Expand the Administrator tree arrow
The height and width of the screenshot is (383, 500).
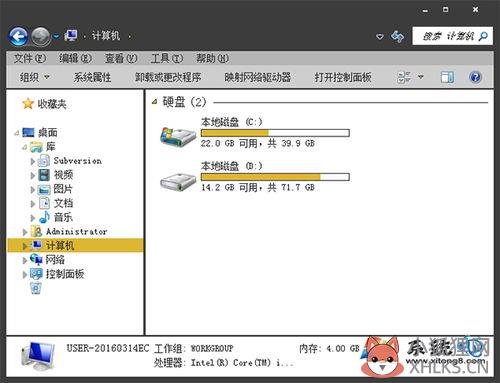[x=25, y=232]
